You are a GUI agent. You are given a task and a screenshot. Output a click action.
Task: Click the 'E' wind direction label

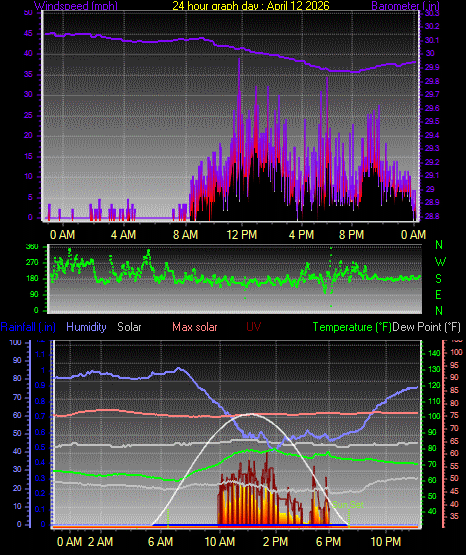(x=438, y=294)
